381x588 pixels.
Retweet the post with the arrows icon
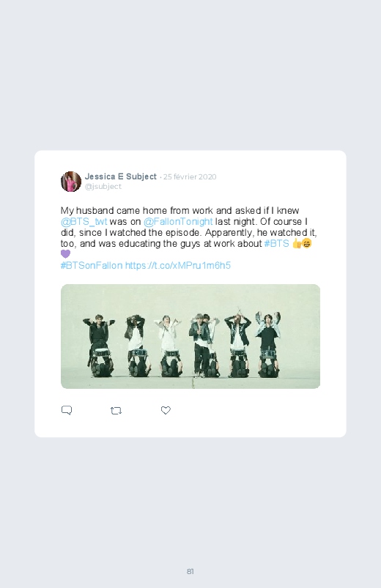(116, 411)
